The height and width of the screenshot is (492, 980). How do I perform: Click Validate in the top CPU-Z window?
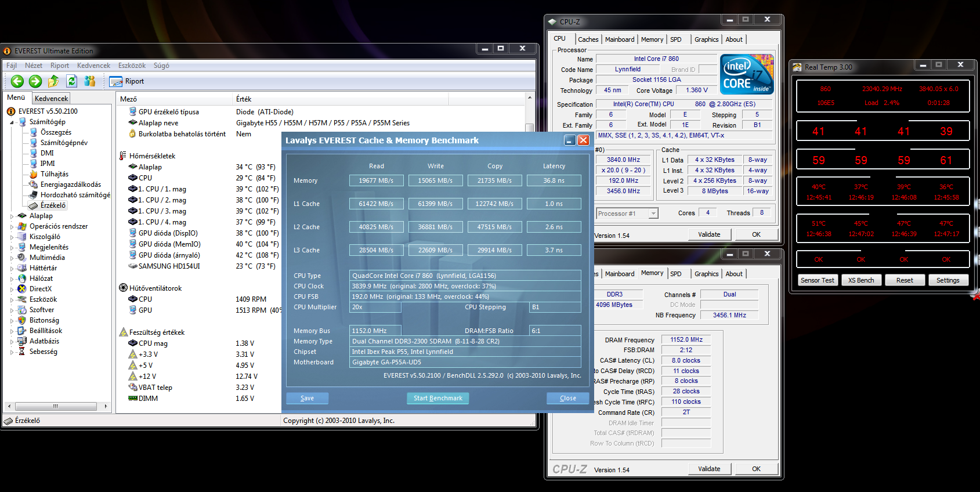point(709,234)
